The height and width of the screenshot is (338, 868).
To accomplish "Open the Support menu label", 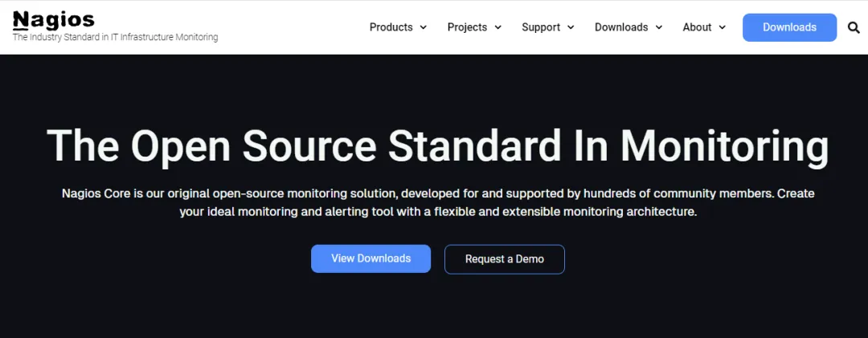I will [541, 27].
